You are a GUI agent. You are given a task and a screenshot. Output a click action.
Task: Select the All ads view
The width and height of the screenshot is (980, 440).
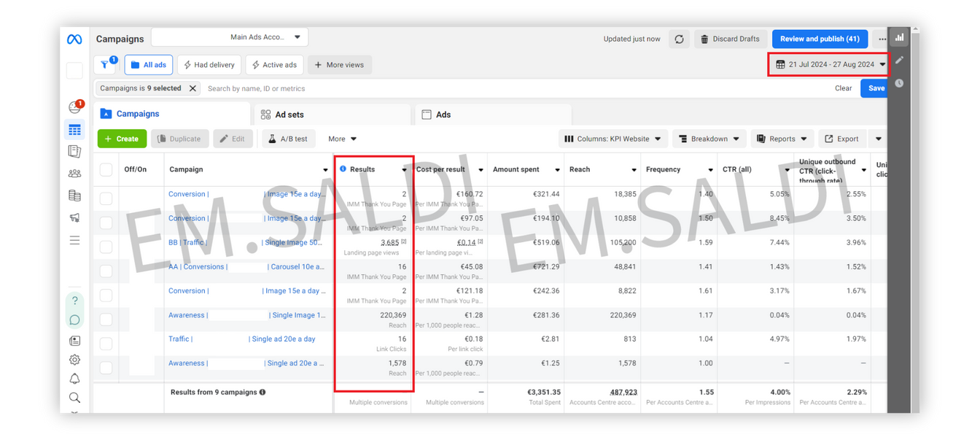click(149, 65)
